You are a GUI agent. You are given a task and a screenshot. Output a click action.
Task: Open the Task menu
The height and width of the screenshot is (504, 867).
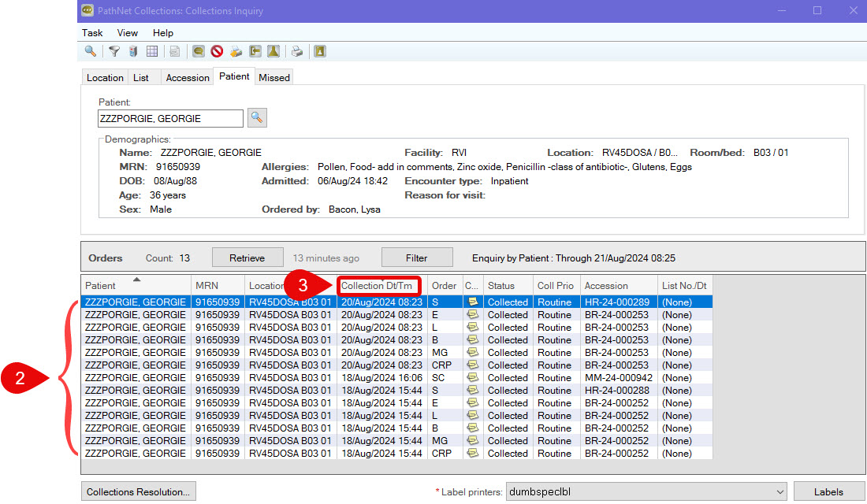coord(92,33)
